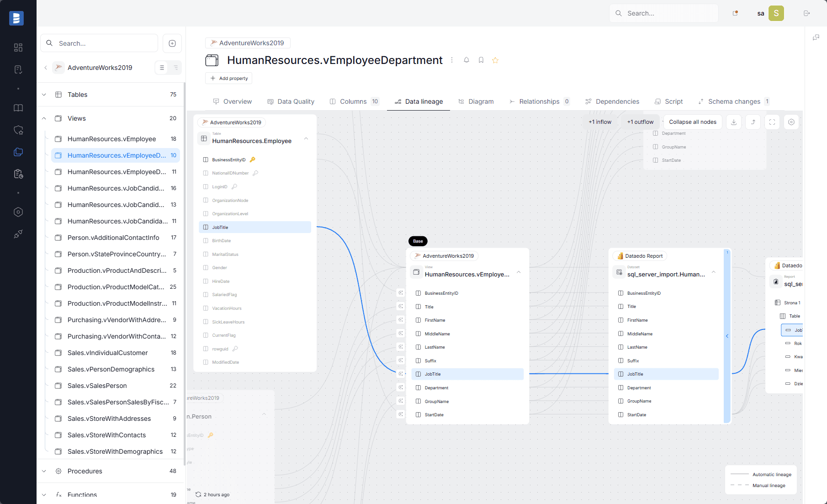
Task: Click the clipboard icon in left rail
Action: pos(18,174)
